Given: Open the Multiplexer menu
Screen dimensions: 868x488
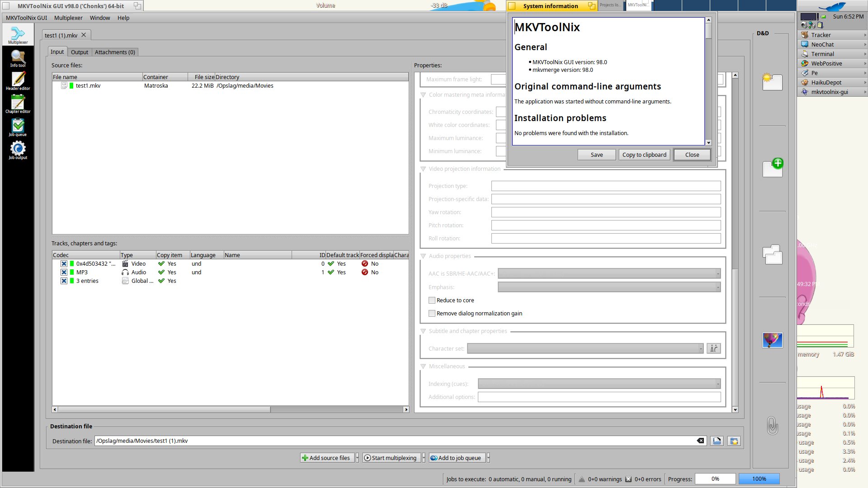Looking at the screenshot, I should click(68, 18).
